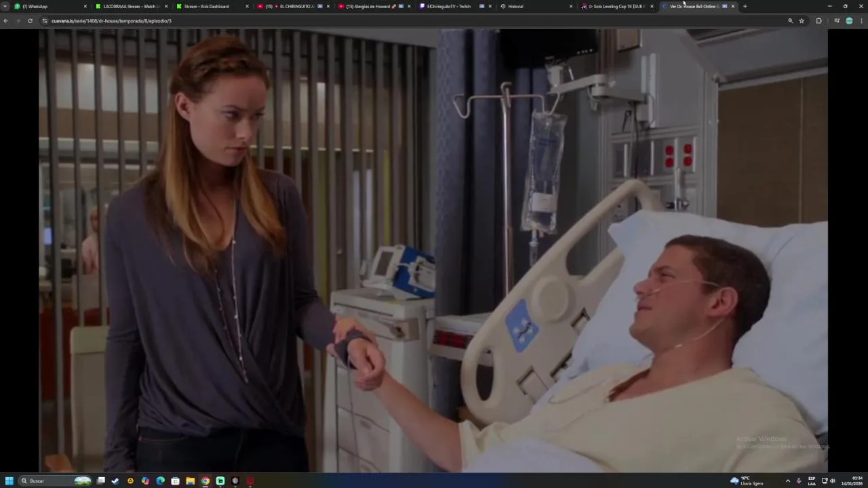The width and height of the screenshot is (868, 488).
Task: Open the Chrome three-dot menu
Action: click(x=861, y=21)
